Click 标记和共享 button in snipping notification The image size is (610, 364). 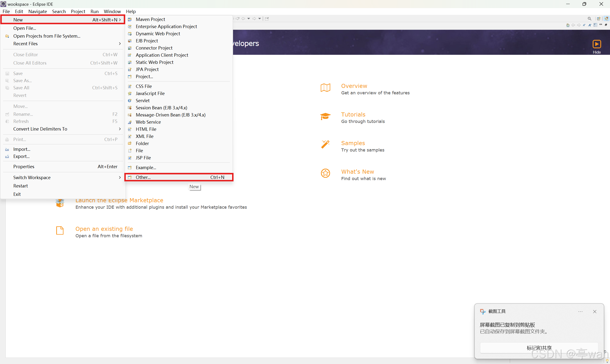click(x=539, y=348)
